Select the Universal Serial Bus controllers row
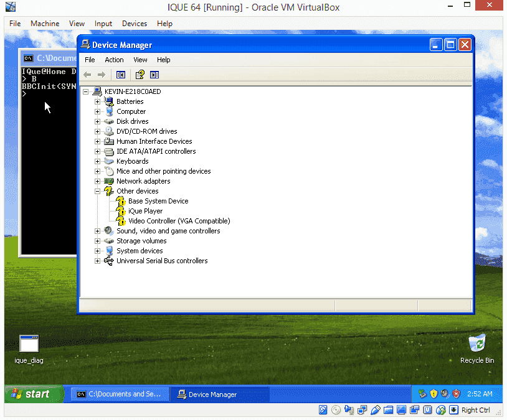Screen dimensions: 507x420 coord(162,261)
